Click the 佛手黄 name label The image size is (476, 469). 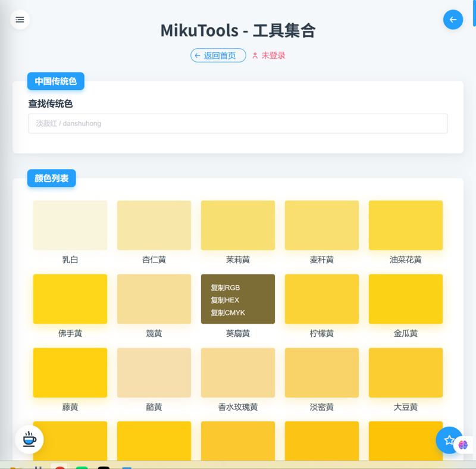tap(70, 333)
